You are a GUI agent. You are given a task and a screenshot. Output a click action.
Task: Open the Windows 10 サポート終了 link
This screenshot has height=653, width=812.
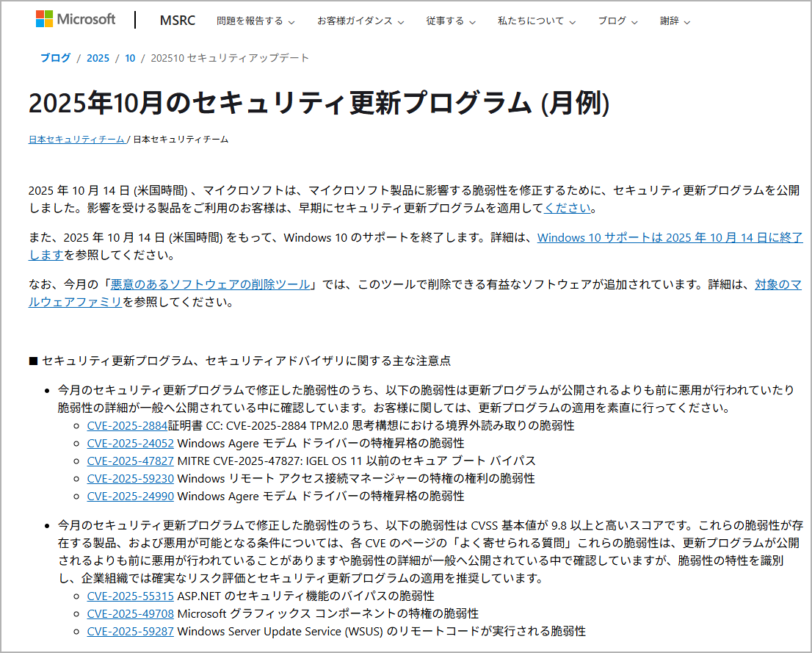click(669, 238)
